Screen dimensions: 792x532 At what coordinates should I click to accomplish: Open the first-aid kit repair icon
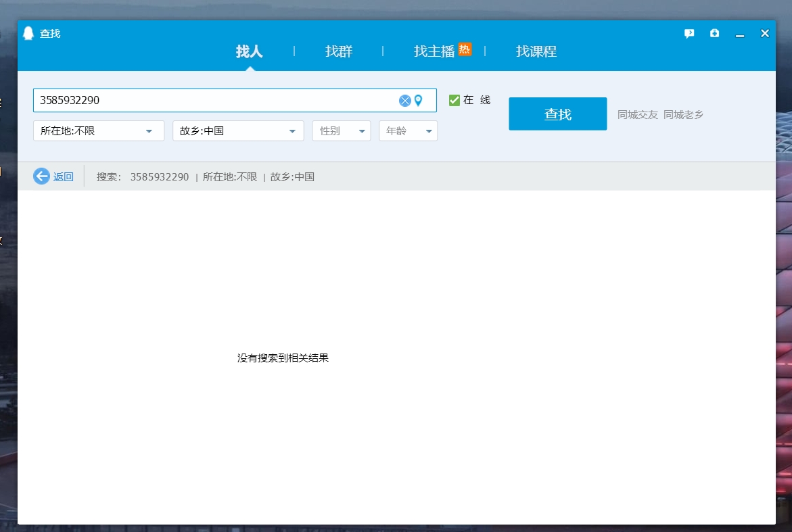pos(714,33)
